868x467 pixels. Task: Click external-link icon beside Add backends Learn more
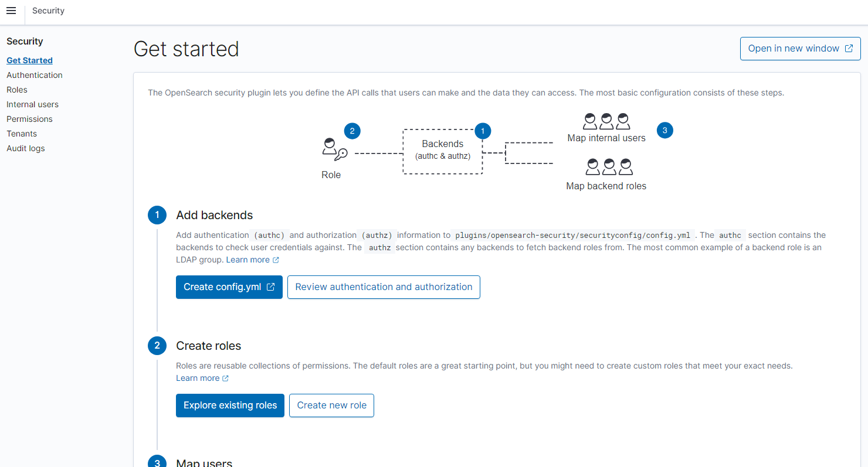(276, 260)
